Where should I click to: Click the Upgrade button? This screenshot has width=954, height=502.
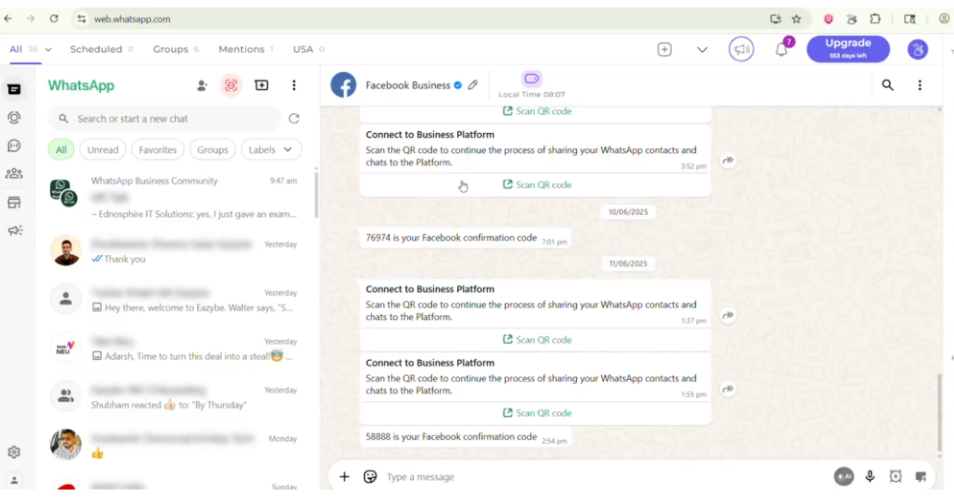coord(848,49)
